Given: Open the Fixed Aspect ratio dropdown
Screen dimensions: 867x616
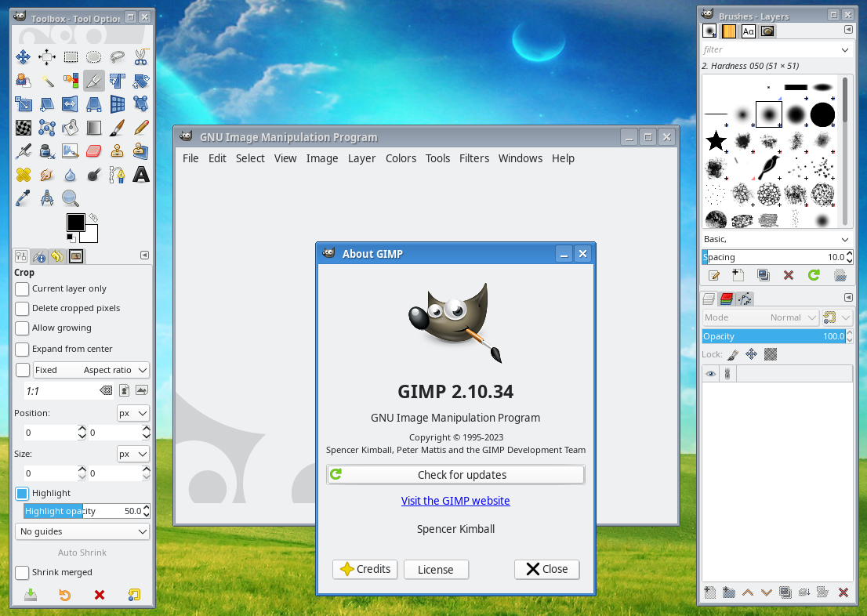Looking at the screenshot, I should (x=91, y=370).
